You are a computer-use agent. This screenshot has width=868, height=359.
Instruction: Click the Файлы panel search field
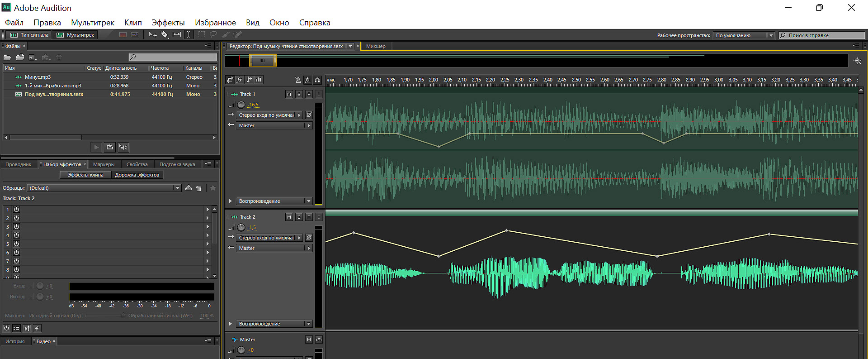click(x=173, y=57)
